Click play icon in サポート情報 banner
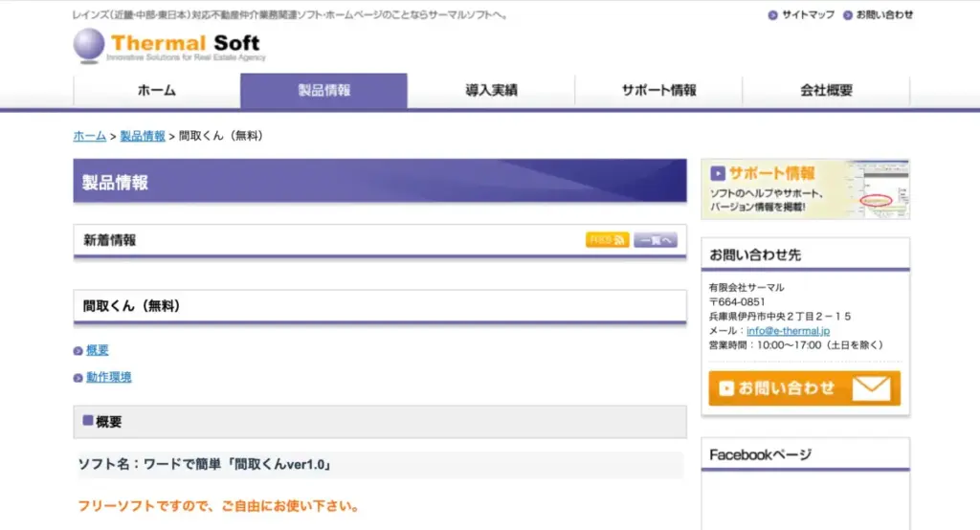Screen dimensions: 980x530 [x=718, y=173]
